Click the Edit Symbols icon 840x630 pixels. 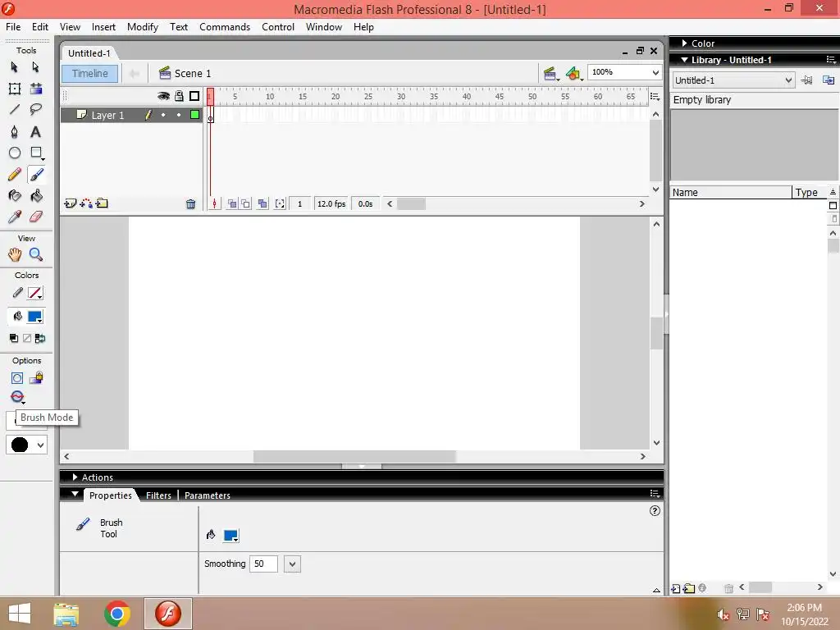point(573,73)
